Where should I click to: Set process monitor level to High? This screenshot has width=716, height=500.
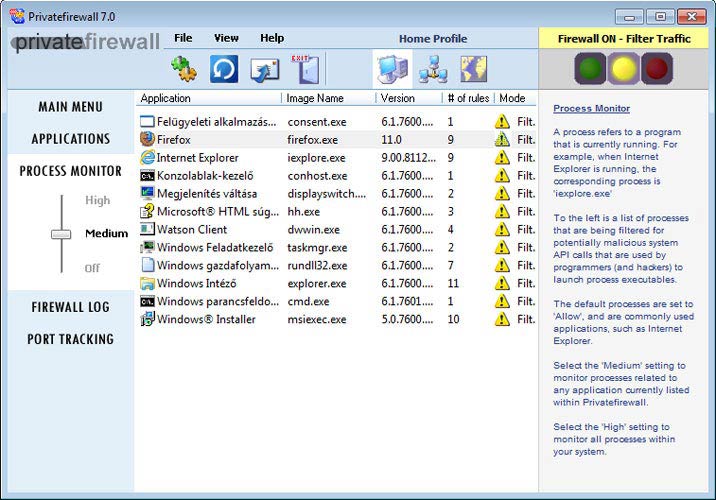(x=97, y=200)
